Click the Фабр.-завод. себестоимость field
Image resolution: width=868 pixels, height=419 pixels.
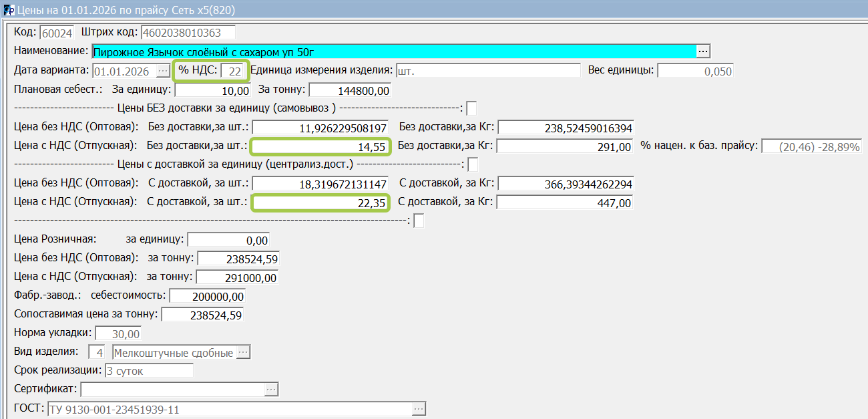tap(208, 296)
